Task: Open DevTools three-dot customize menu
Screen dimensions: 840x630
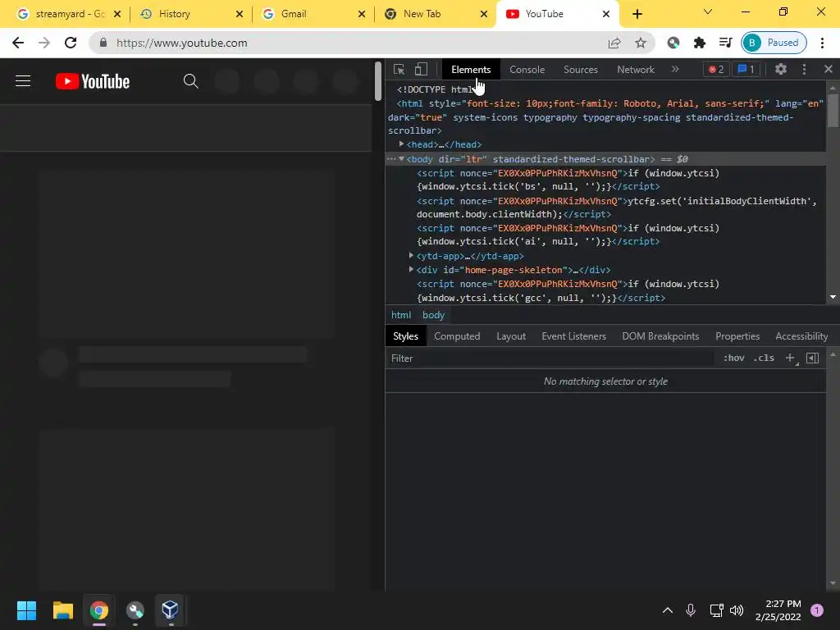Action: point(804,69)
